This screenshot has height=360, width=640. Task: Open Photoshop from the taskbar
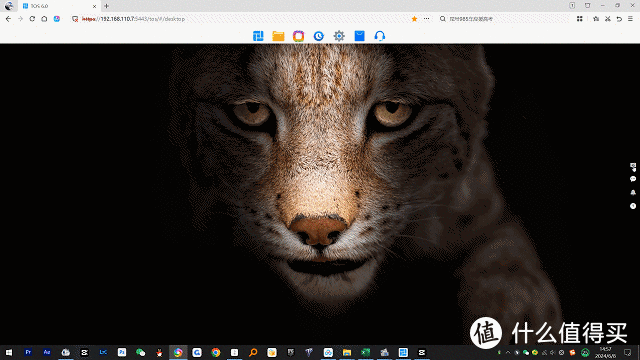[122, 352]
